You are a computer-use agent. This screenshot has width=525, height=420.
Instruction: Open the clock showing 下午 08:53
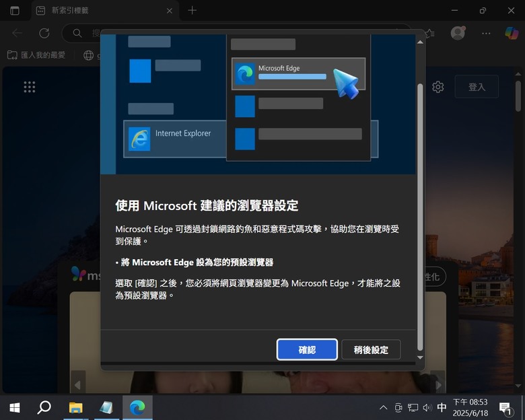coord(470,408)
